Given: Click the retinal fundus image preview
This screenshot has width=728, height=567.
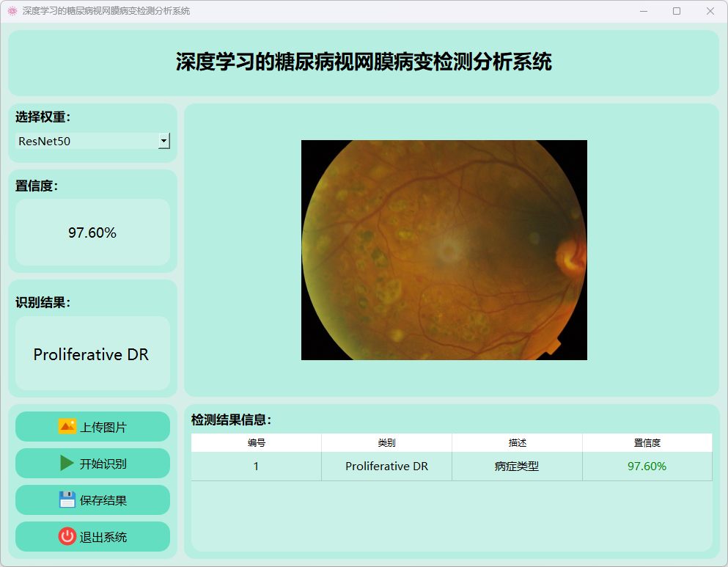Looking at the screenshot, I should point(444,250).
